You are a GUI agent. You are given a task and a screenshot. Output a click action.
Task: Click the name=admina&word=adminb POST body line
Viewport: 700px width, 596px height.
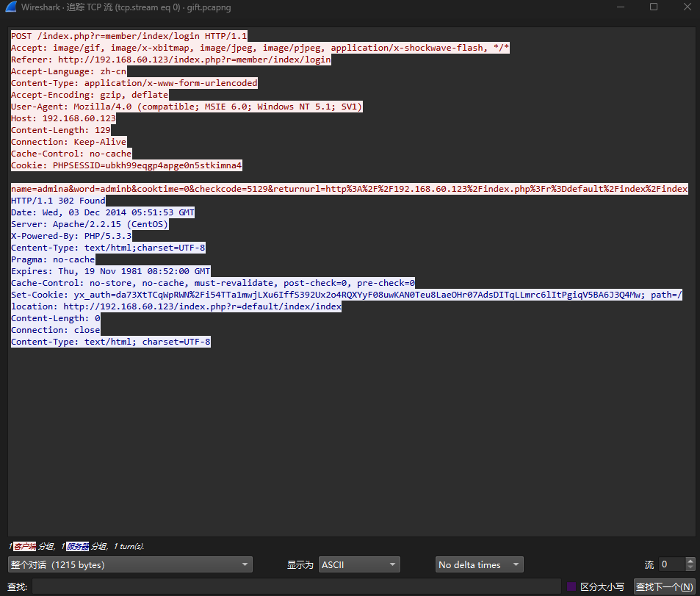pyautogui.click(x=350, y=189)
